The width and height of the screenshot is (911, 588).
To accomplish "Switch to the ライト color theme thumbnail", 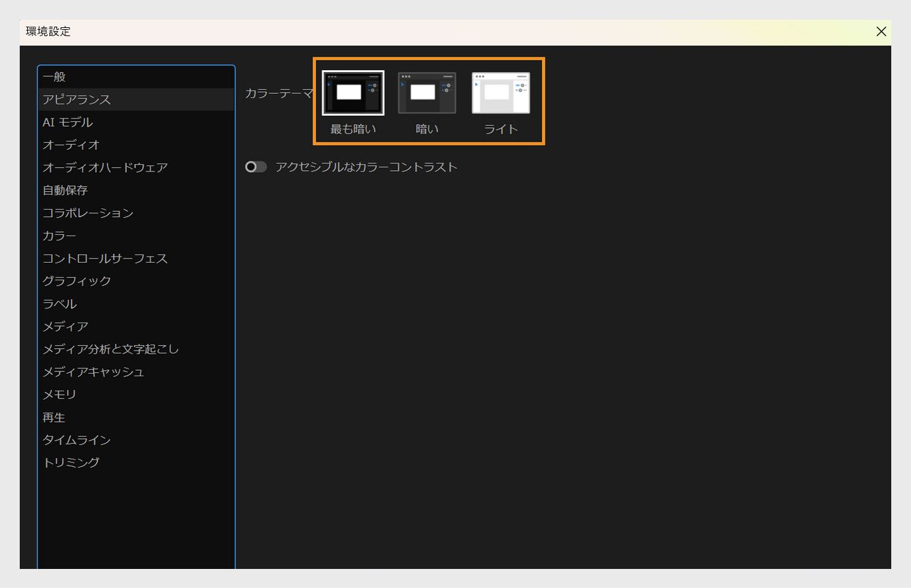I will pyautogui.click(x=501, y=93).
